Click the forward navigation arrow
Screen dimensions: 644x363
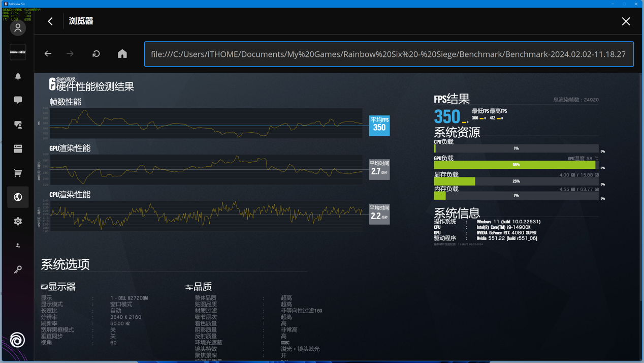[70, 53]
